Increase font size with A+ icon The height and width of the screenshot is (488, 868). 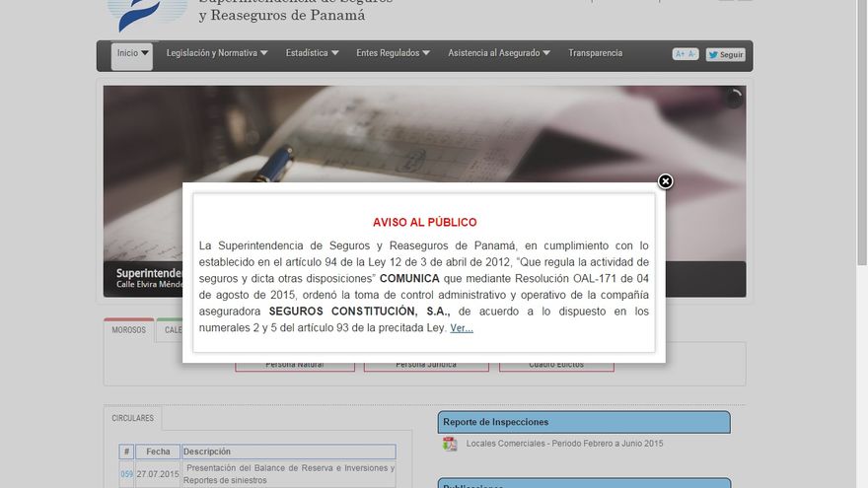pos(680,54)
